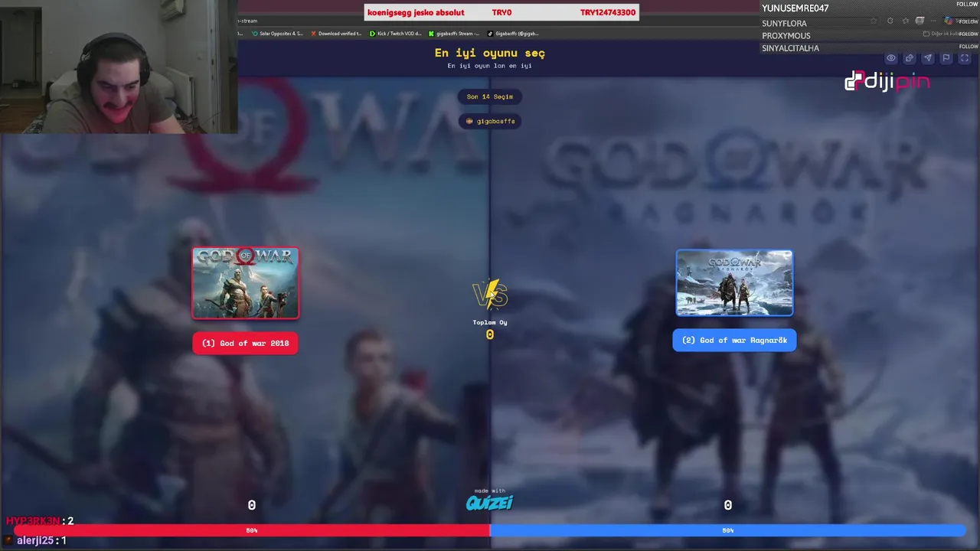
Task: Click the VS lightning icon
Action: pos(490,294)
